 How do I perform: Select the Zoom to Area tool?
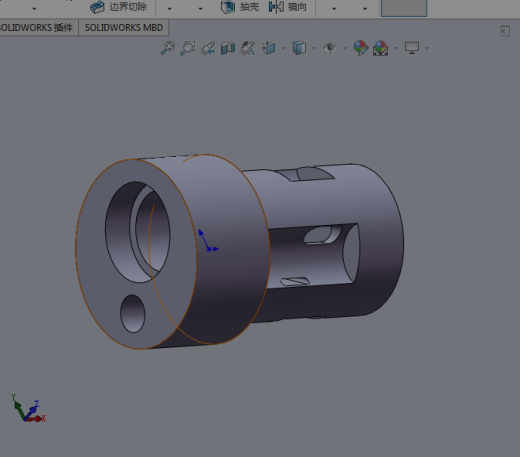(x=188, y=48)
